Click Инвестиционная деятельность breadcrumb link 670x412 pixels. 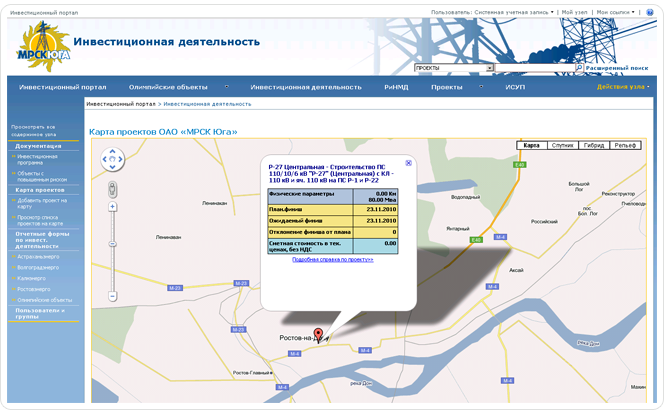207,104
